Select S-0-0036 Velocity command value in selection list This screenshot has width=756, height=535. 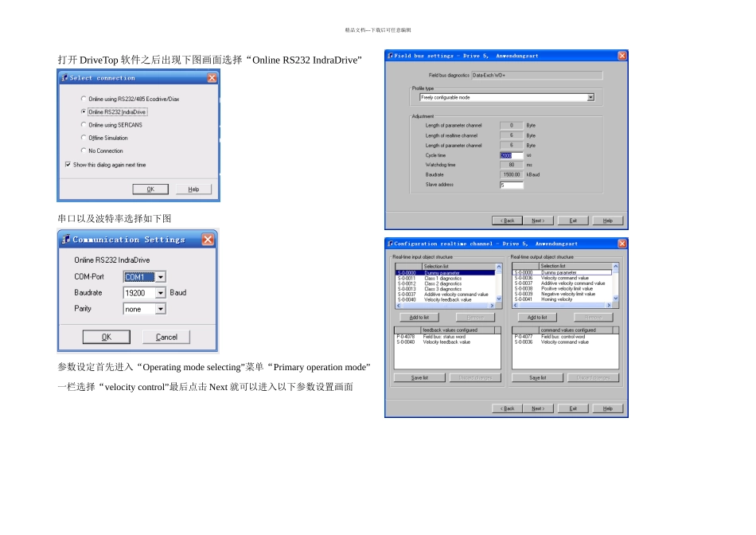coord(562,278)
